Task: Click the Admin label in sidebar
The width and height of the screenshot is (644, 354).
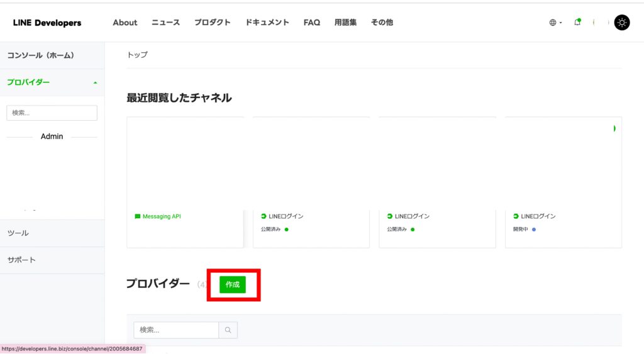Action: pyautogui.click(x=52, y=136)
